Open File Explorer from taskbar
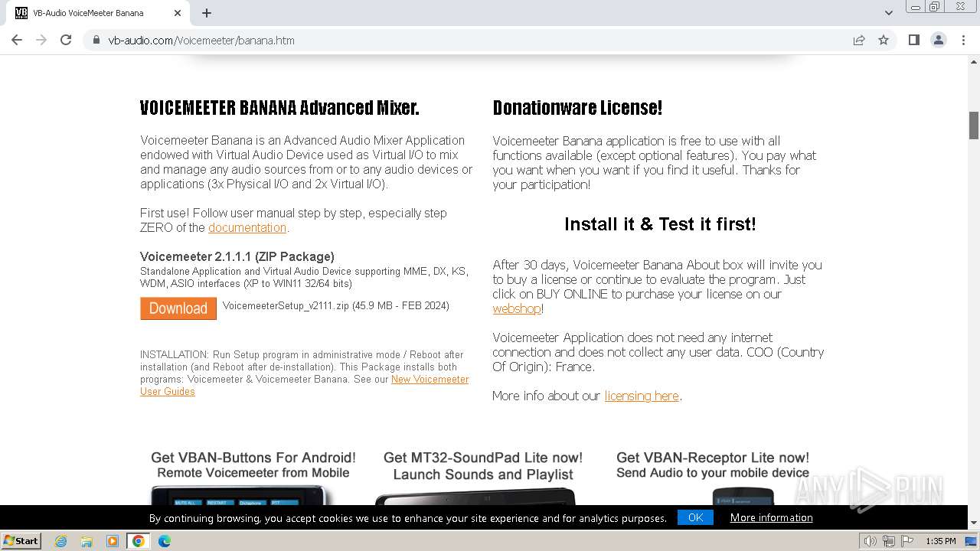Viewport: 980px width, 551px height. 87,541
